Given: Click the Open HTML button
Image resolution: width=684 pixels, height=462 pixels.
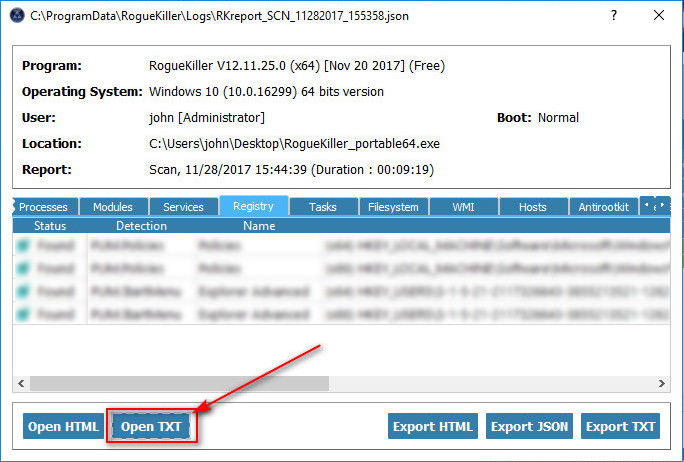Looking at the screenshot, I should [x=63, y=426].
